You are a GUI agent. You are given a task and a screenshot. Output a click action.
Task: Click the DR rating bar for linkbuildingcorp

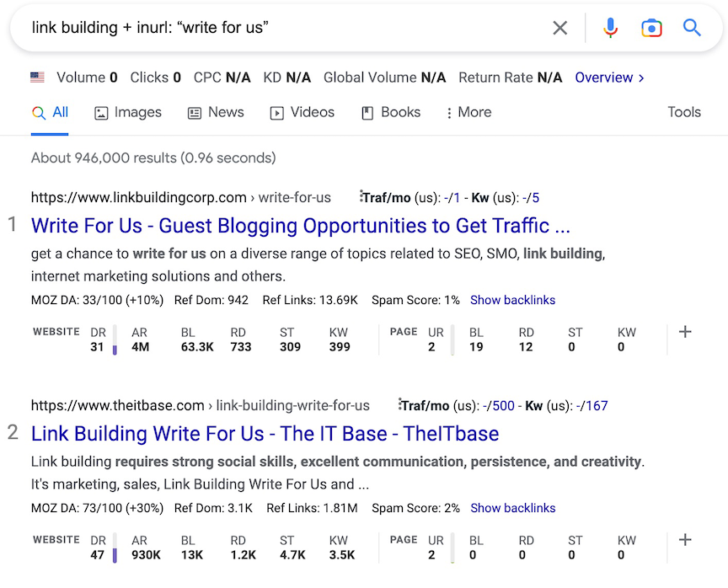point(115,340)
